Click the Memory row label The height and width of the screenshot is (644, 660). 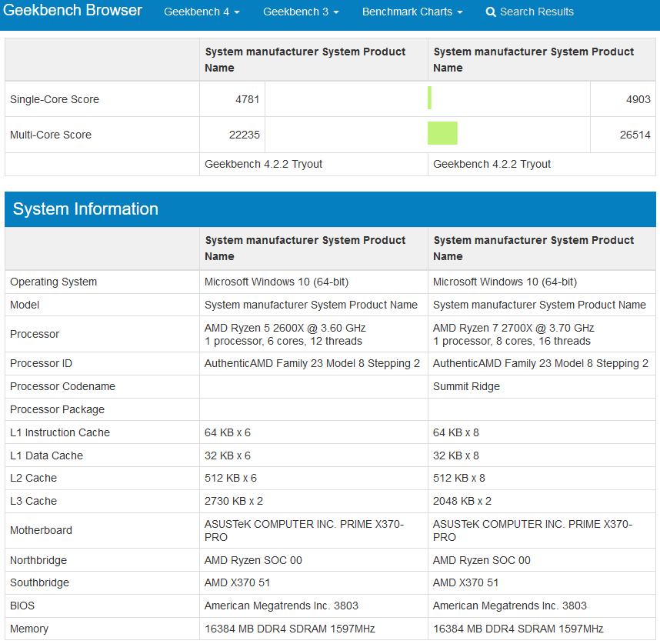click(x=29, y=629)
